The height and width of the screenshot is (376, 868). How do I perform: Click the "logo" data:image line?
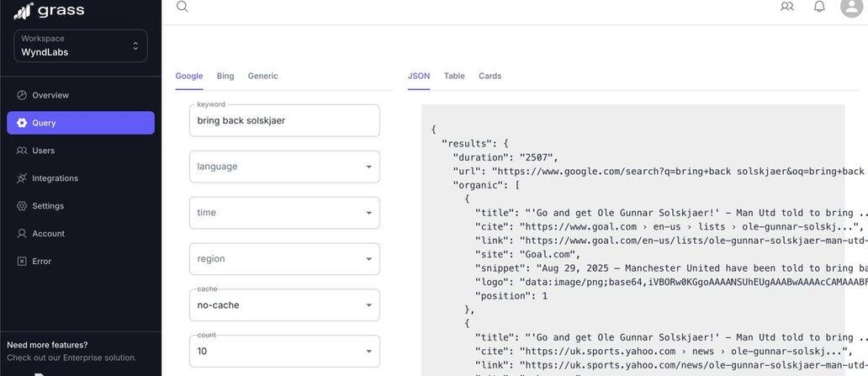tap(671, 282)
